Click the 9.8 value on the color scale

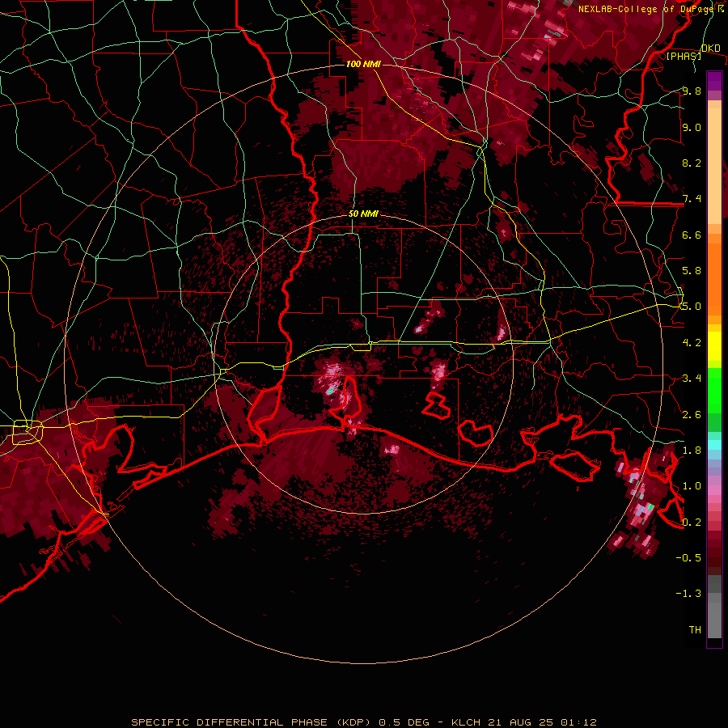click(x=692, y=91)
